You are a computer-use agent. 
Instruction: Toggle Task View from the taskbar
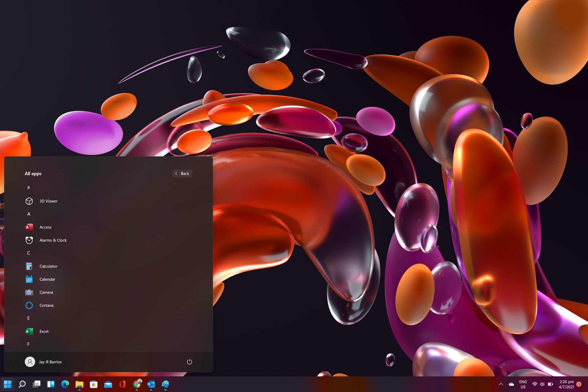(36, 384)
